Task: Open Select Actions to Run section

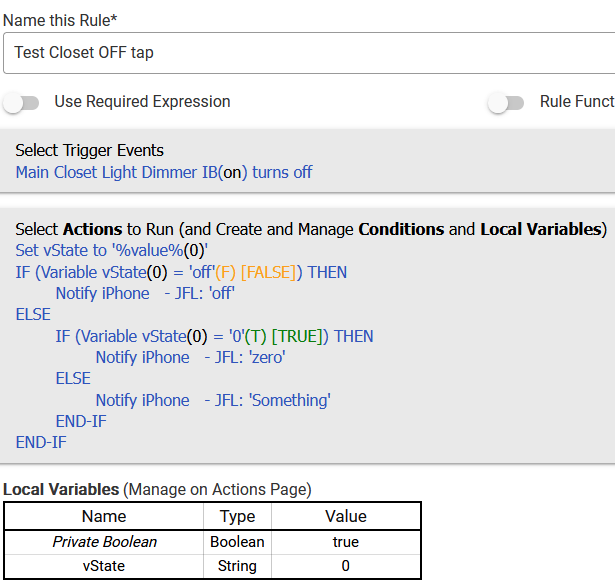Action: [310, 229]
